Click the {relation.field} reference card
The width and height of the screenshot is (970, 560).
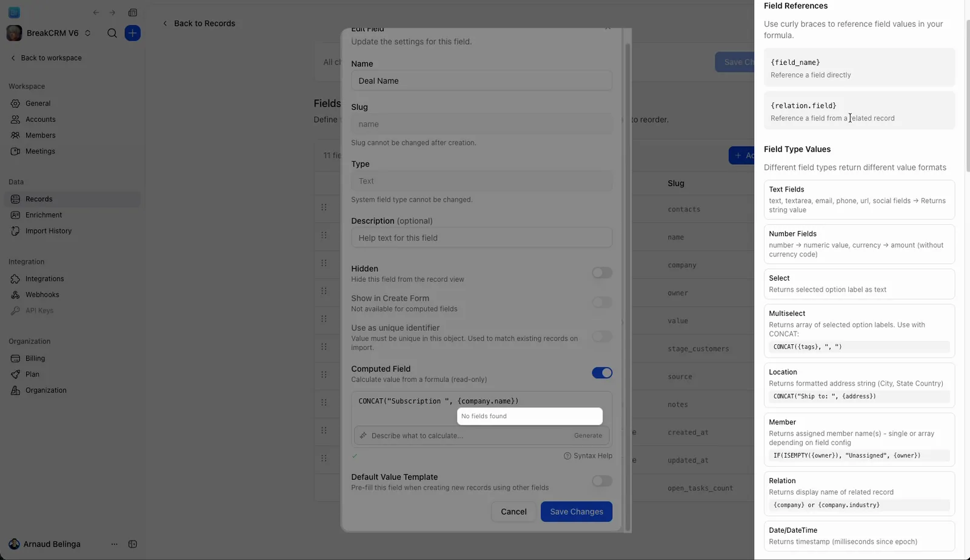[x=859, y=111]
